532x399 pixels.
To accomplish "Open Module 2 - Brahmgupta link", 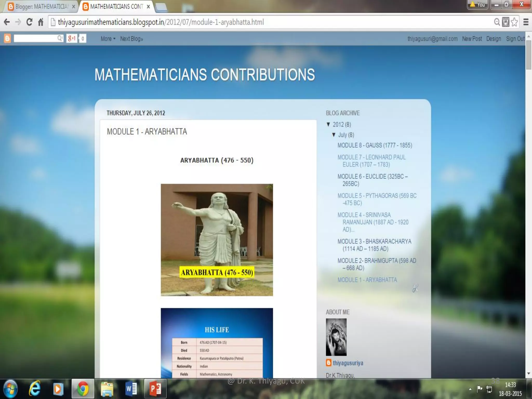I will 377,264.
